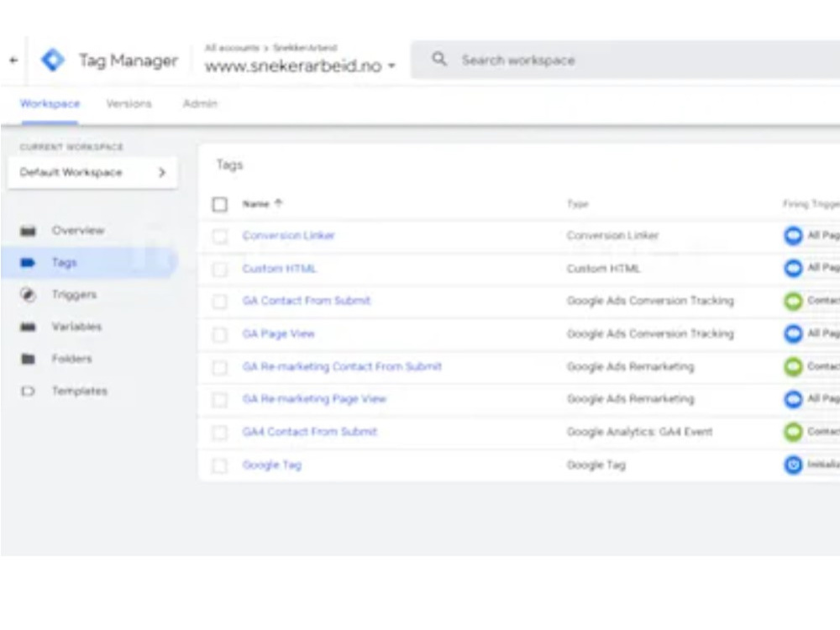Viewport: 840px width, 630px height.
Task: Open Triggers from the sidebar
Action: click(x=75, y=295)
